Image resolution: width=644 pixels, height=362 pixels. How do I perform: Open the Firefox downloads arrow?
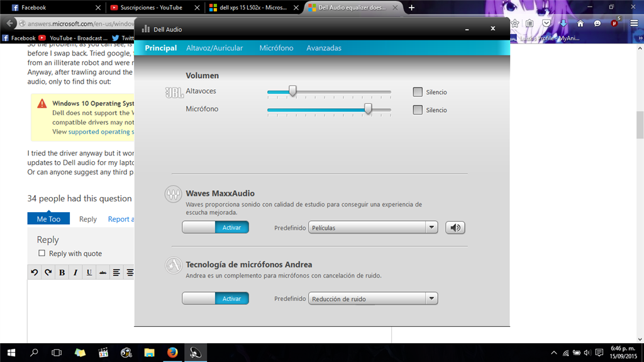pos(563,23)
